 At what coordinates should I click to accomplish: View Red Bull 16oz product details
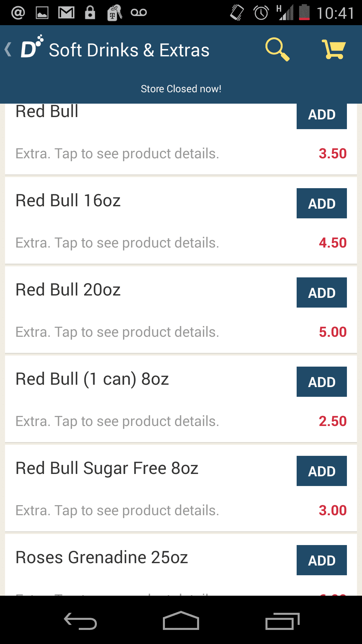coord(117,243)
